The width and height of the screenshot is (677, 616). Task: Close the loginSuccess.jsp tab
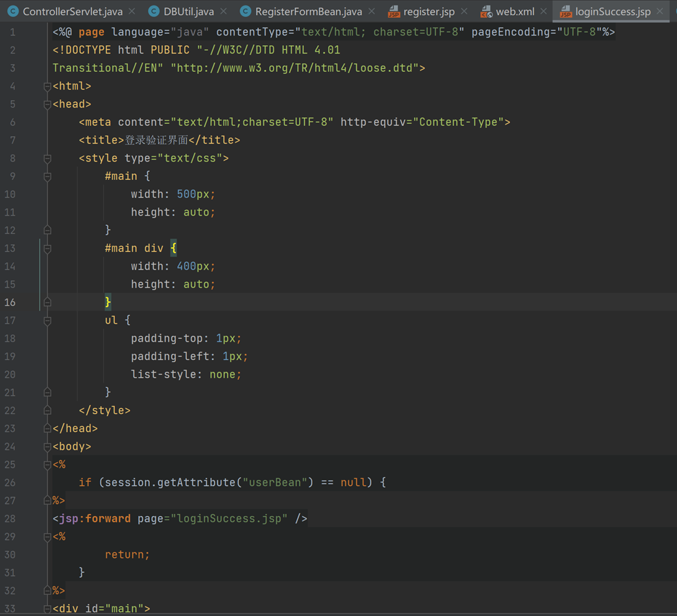coord(660,12)
